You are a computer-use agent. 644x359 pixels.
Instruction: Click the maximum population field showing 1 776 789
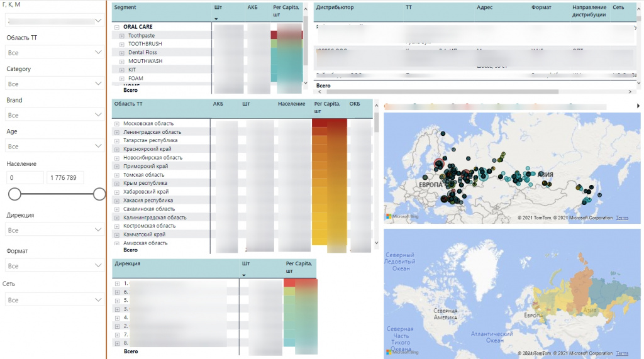click(65, 178)
